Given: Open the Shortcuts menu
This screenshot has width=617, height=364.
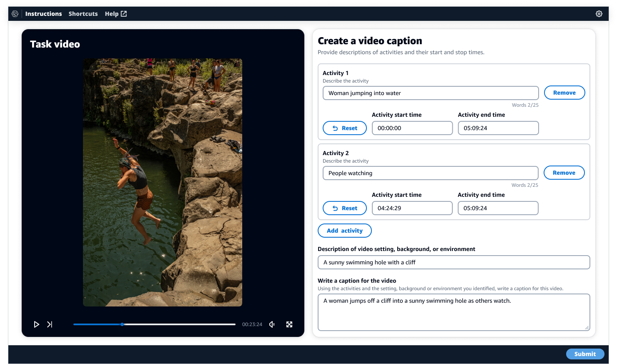Looking at the screenshot, I should (83, 13).
